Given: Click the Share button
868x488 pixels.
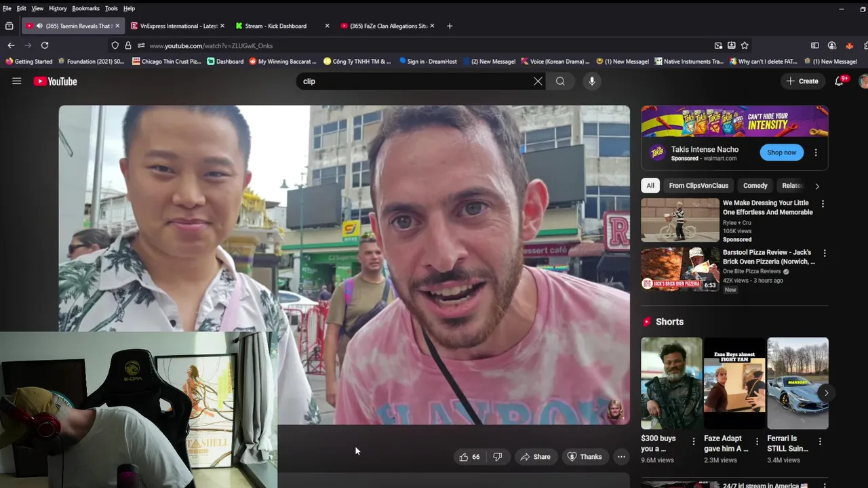Looking at the screenshot, I should tap(535, 457).
